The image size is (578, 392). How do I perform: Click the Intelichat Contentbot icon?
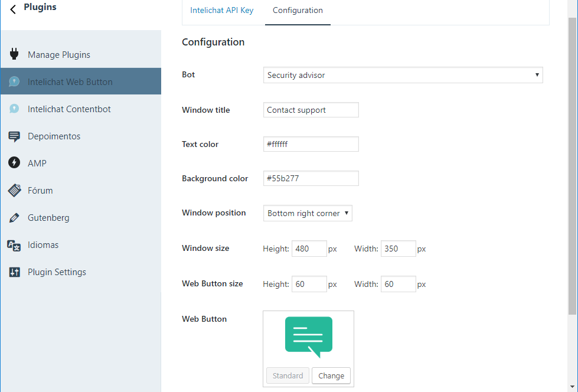coord(15,109)
